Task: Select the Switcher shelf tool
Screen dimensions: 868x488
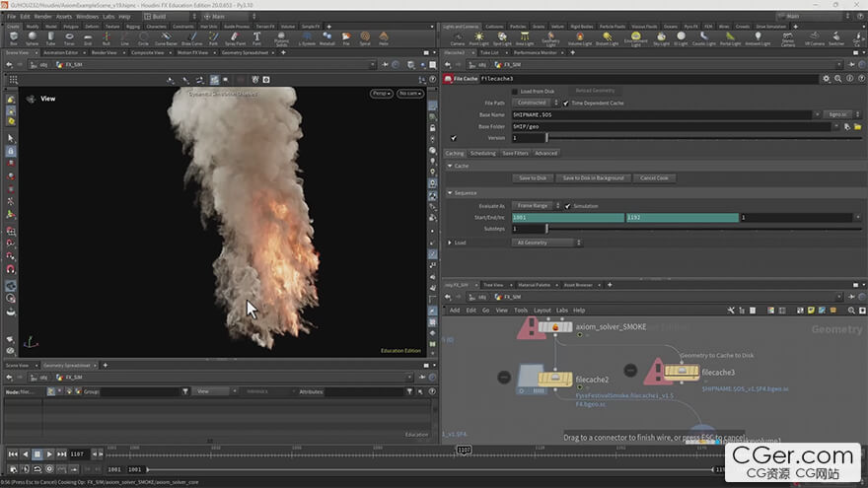Action: (835, 38)
